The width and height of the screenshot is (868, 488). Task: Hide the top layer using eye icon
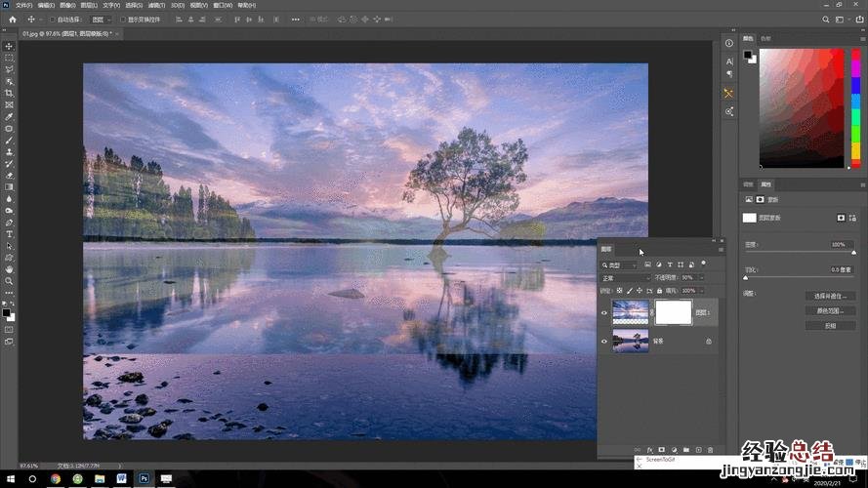[x=604, y=312]
